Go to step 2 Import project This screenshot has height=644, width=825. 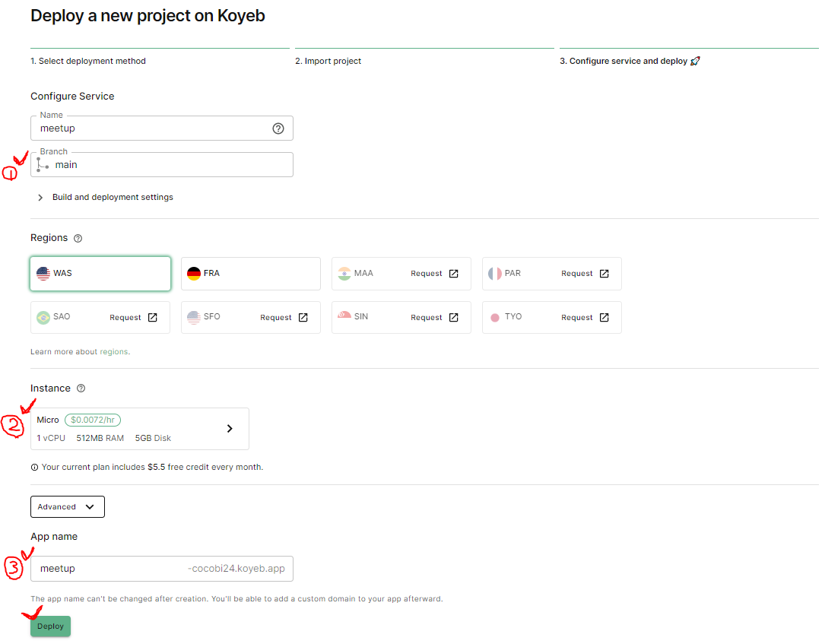328,61
